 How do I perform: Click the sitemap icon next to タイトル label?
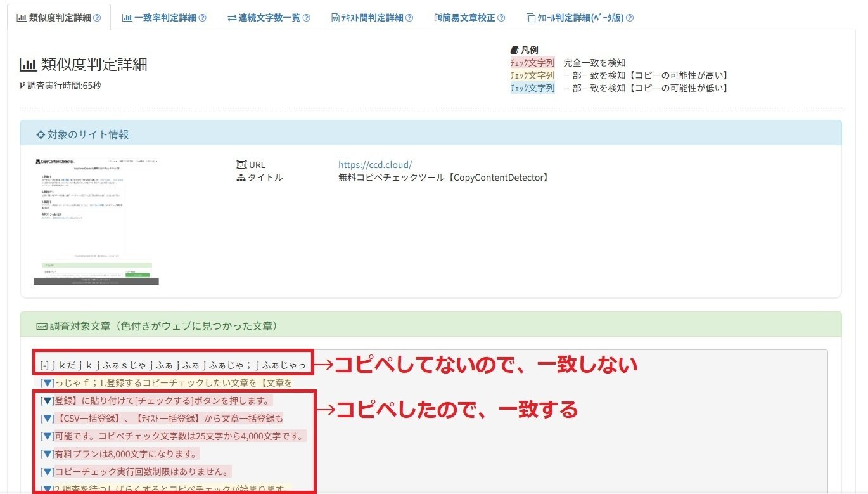241,178
